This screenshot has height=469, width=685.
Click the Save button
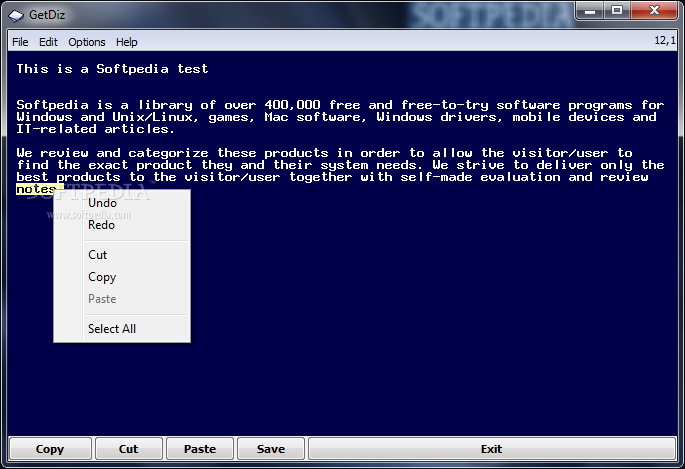(x=271, y=449)
